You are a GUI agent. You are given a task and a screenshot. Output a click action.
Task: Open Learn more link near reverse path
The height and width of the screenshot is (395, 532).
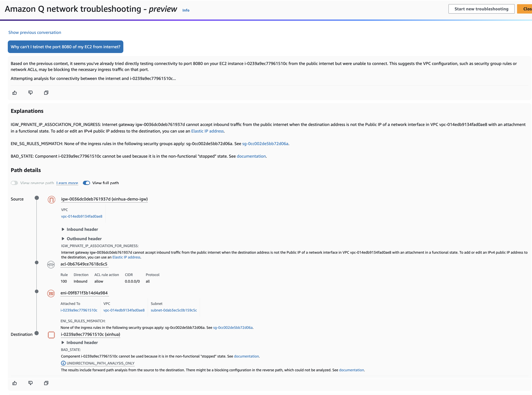[x=67, y=183]
